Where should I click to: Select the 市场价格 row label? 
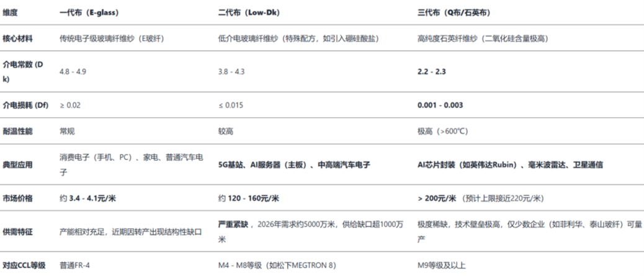[x=18, y=198]
